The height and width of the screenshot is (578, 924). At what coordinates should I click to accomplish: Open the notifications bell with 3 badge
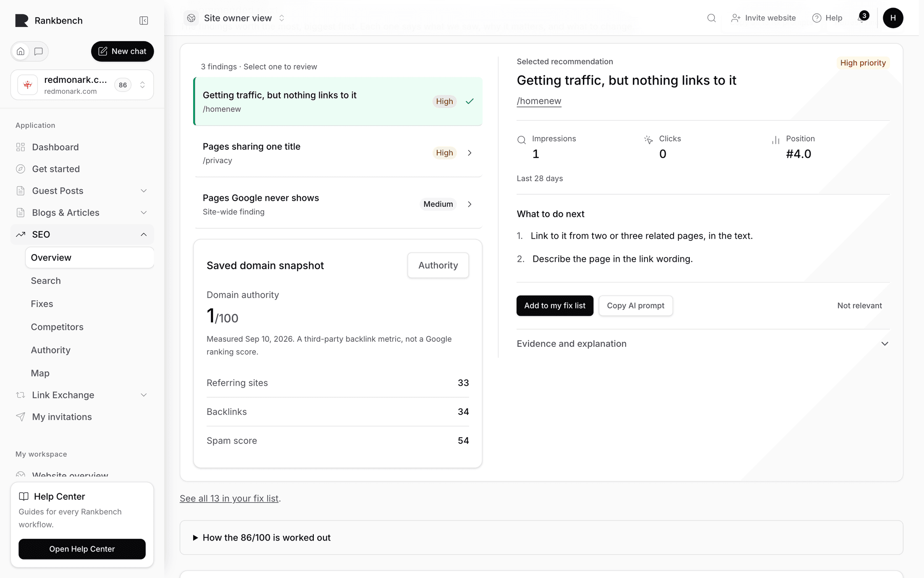[862, 18]
